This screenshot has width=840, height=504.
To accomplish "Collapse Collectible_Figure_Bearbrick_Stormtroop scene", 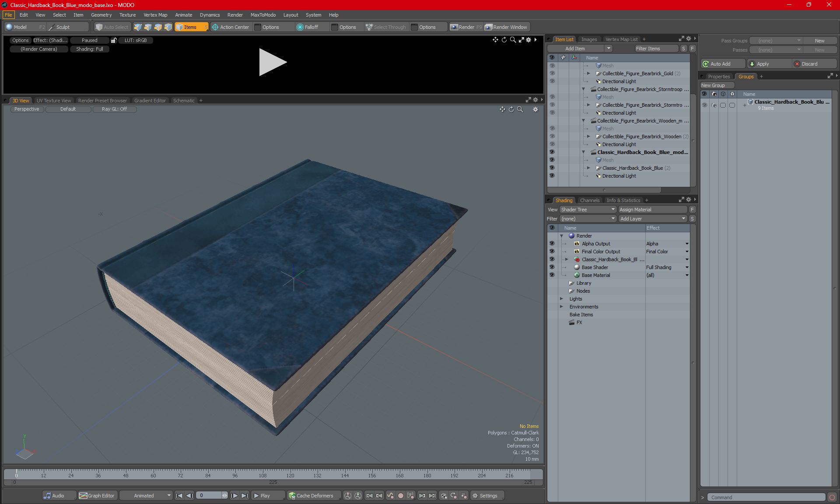I will (583, 89).
